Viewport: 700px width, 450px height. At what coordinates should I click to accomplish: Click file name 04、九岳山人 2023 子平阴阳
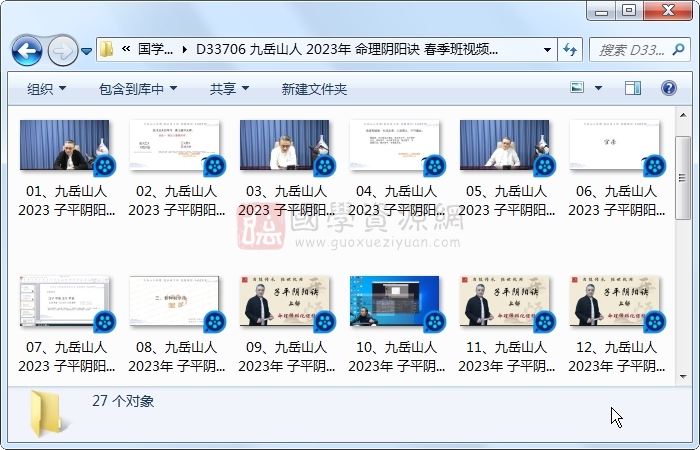(396, 200)
